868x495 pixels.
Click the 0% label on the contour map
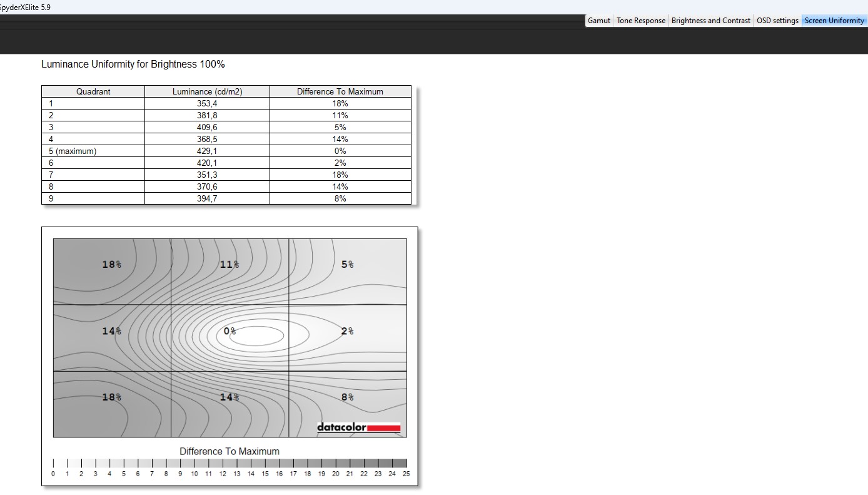click(x=230, y=331)
